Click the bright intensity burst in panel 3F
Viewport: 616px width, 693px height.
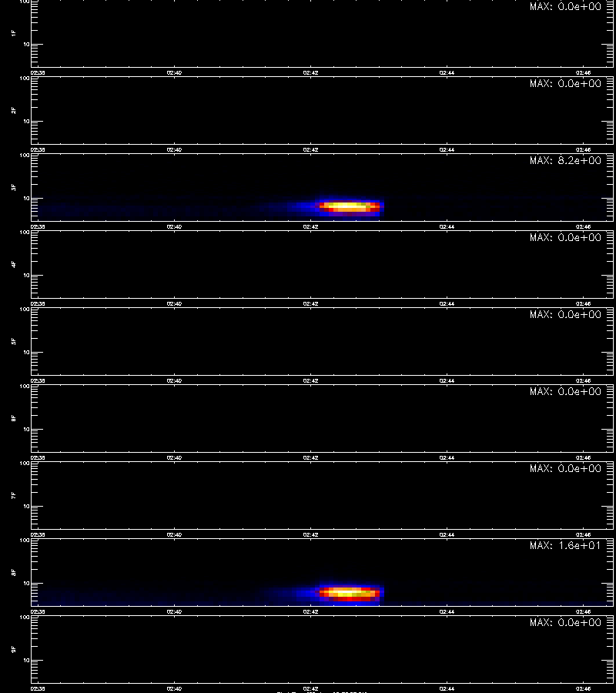pos(350,206)
